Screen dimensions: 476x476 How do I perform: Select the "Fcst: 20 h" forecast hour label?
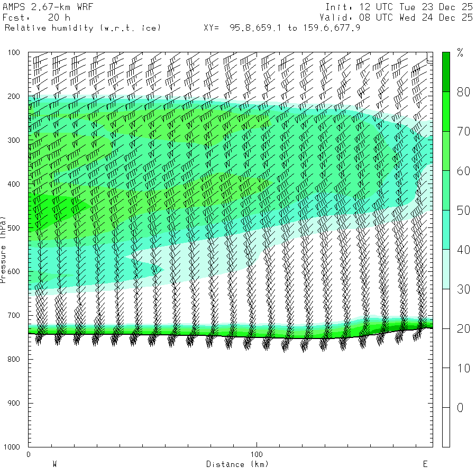coord(36,17)
